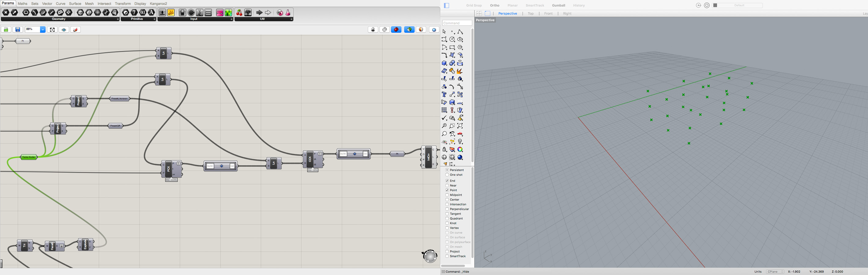
Task: Toggle Planar mode
Action: pyautogui.click(x=512, y=5)
